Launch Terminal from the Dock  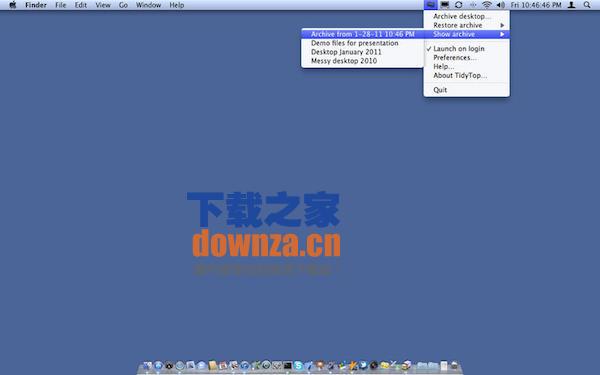click(287, 365)
